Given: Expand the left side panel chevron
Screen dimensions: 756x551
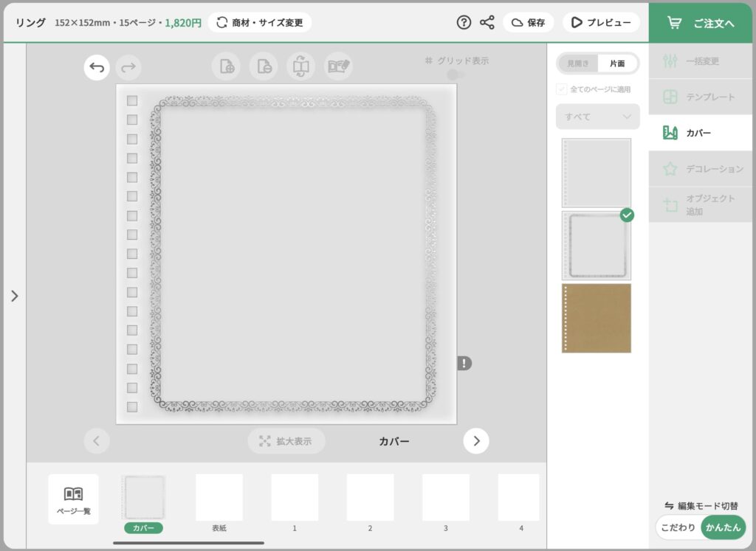Looking at the screenshot, I should click(14, 296).
